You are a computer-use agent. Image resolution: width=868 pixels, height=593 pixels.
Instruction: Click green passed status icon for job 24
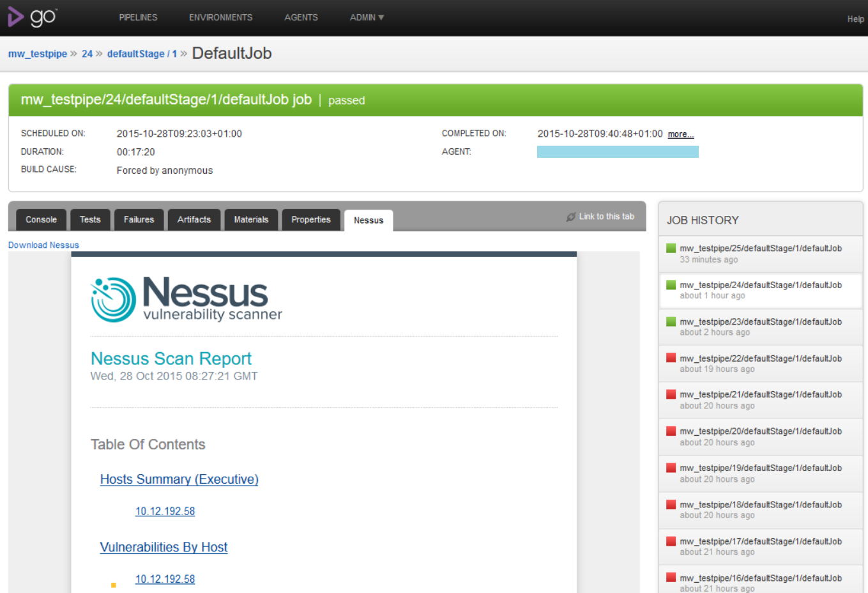pyautogui.click(x=671, y=285)
